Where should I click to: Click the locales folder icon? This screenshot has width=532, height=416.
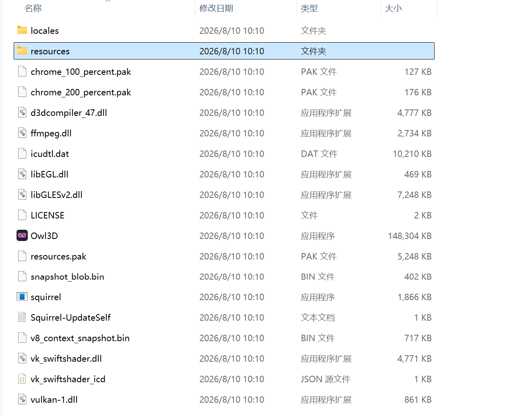point(22,30)
